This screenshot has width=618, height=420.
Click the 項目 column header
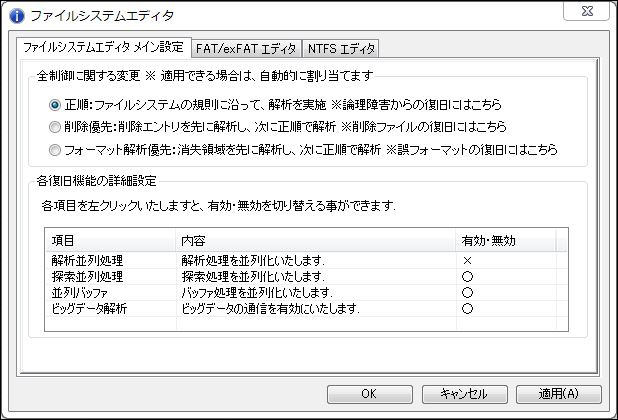click(110, 240)
